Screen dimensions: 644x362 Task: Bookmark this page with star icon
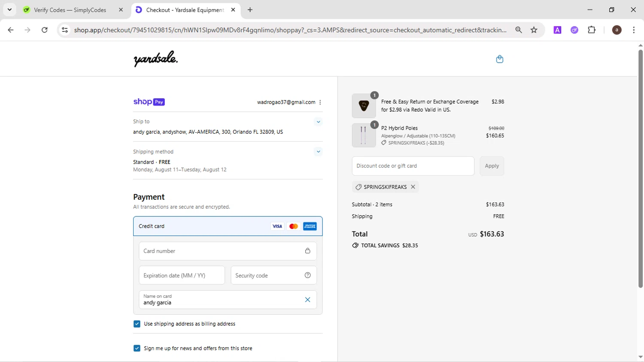534,30
